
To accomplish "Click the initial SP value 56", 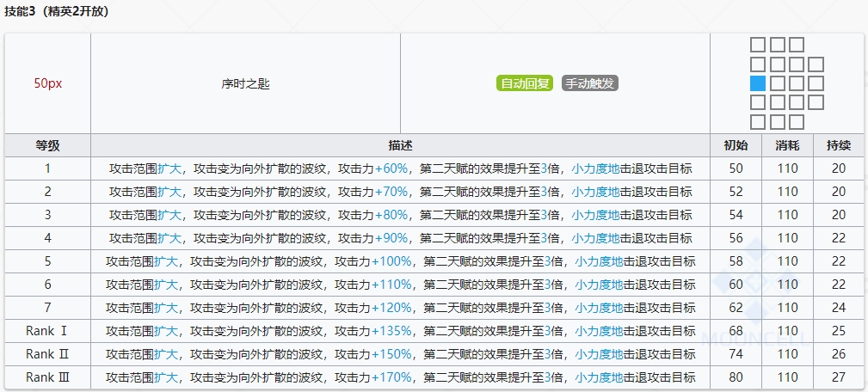I will click(736, 238).
